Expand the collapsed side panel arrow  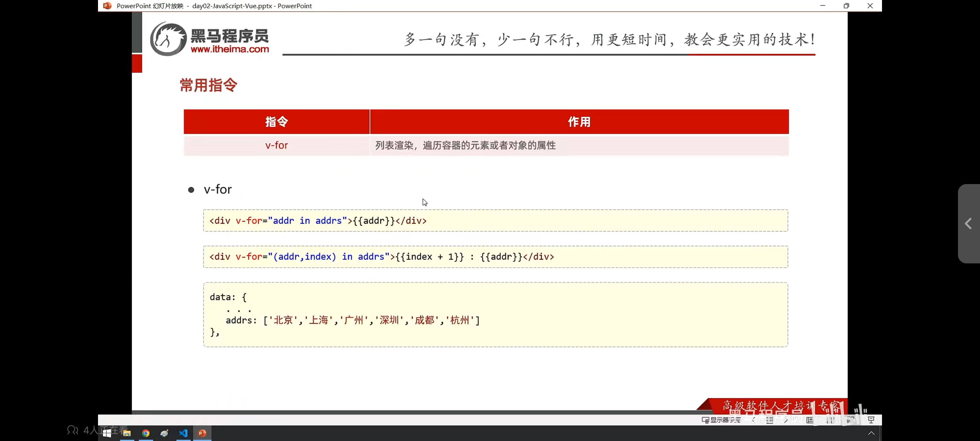click(x=969, y=223)
